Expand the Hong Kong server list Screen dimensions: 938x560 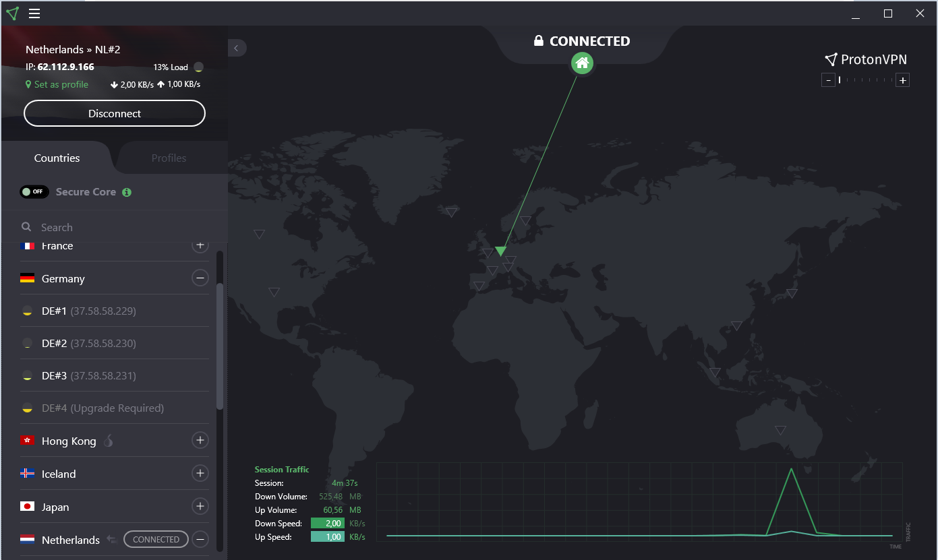(200, 441)
